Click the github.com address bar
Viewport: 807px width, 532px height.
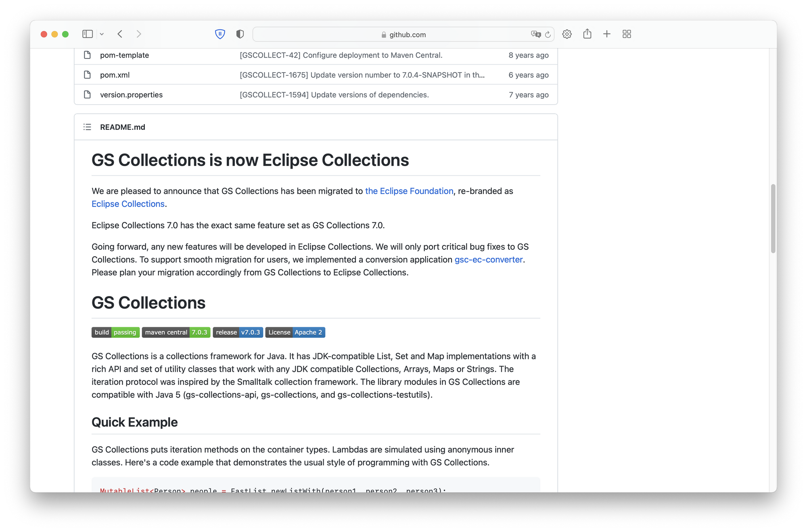click(403, 35)
